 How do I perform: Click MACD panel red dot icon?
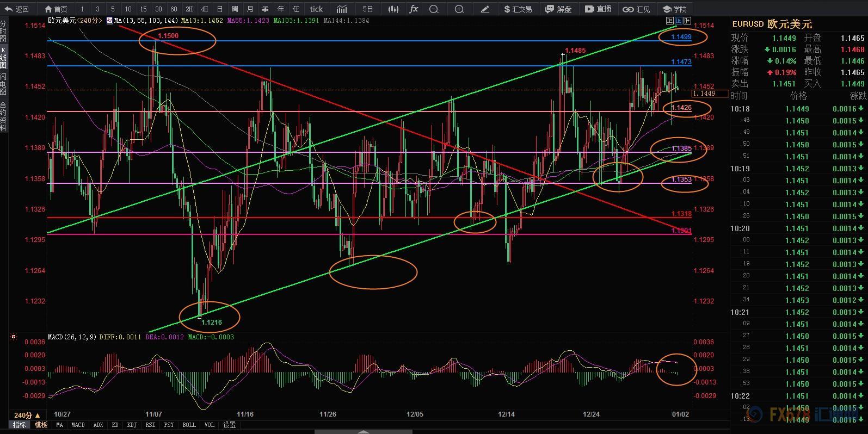(x=14, y=337)
